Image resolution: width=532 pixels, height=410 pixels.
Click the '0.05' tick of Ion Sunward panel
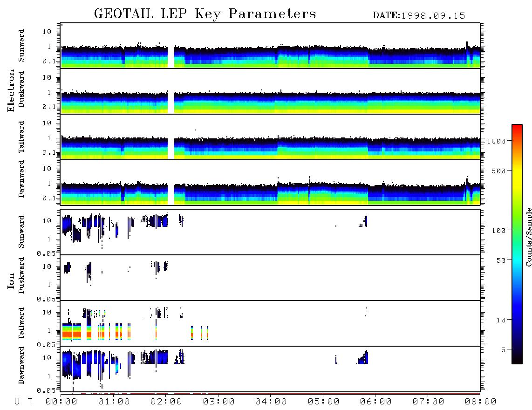pyautogui.click(x=46, y=253)
